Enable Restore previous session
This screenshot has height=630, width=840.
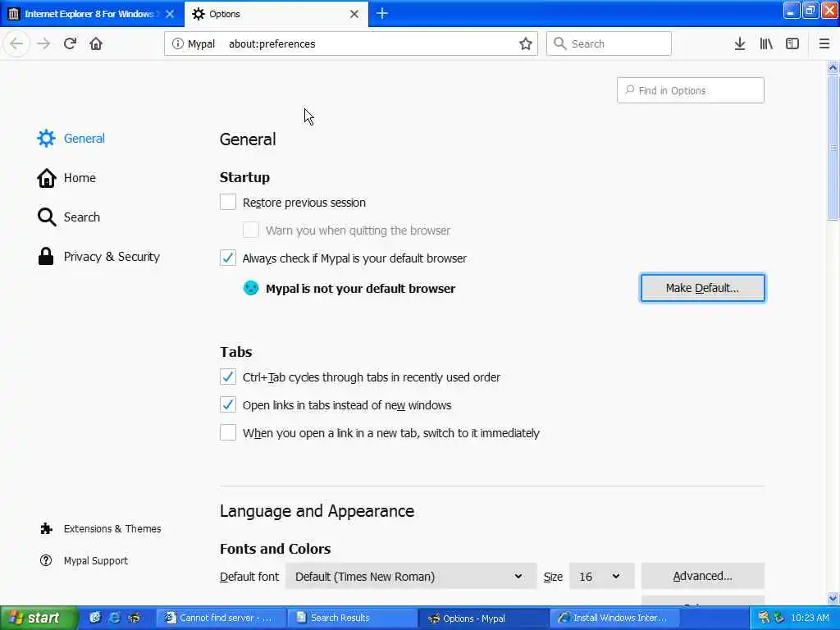coord(228,202)
